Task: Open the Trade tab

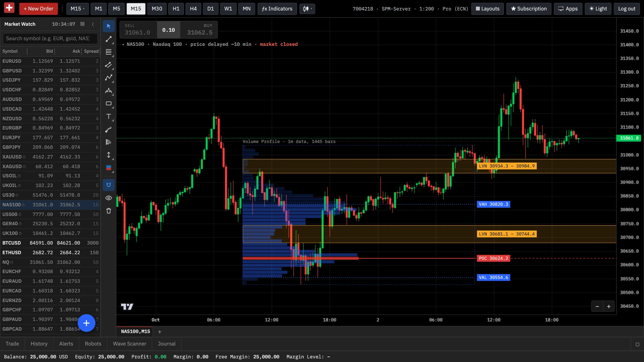Action: pos(12,344)
